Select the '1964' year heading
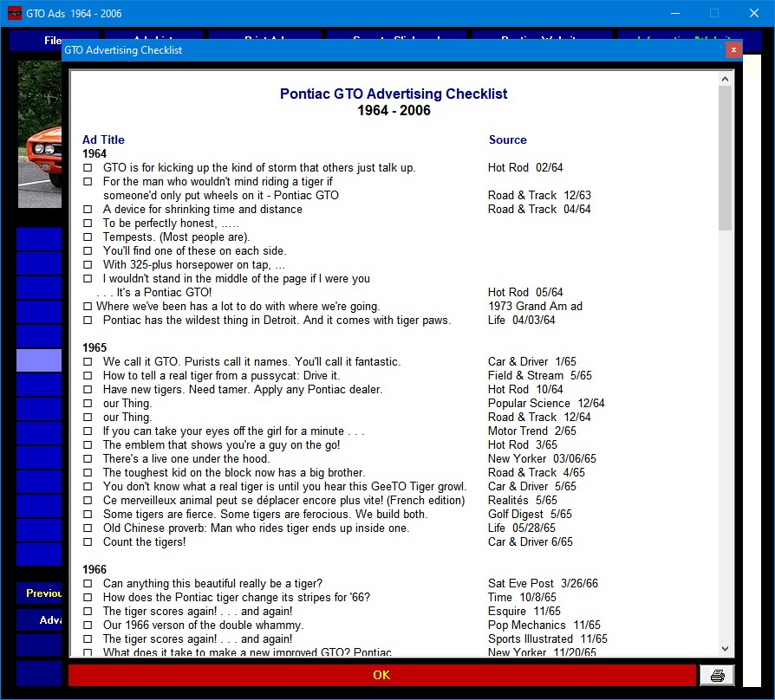The image size is (775, 700). [x=94, y=153]
